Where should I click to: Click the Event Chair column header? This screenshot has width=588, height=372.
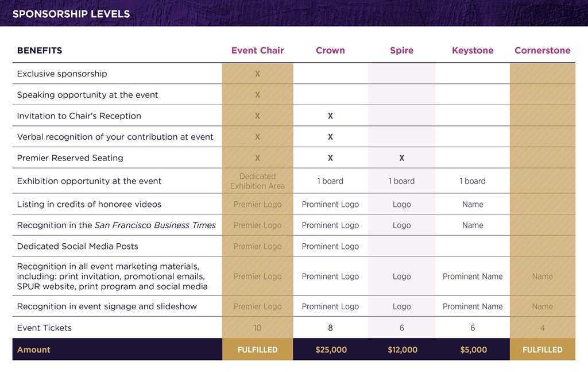point(257,50)
